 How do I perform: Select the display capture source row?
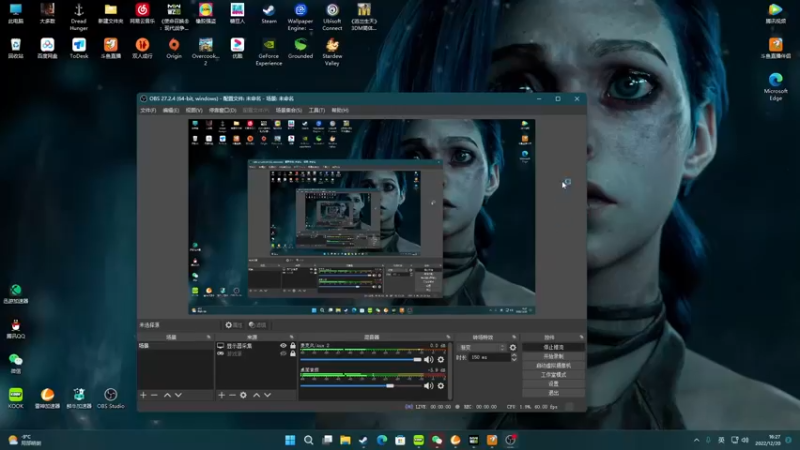[x=256, y=345]
